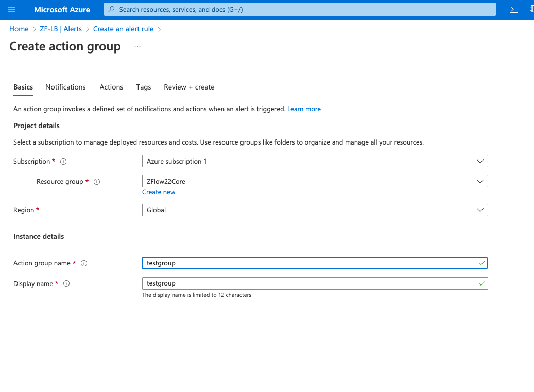Screen dimensions: 534x392
Task: Click the Learn more link
Action: click(x=304, y=109)
